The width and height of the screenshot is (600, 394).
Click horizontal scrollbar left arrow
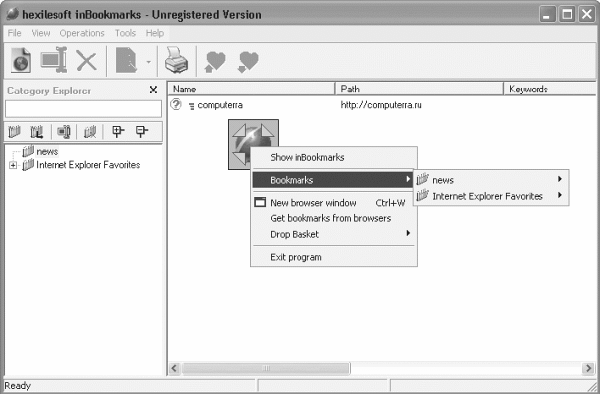(174, 368)
